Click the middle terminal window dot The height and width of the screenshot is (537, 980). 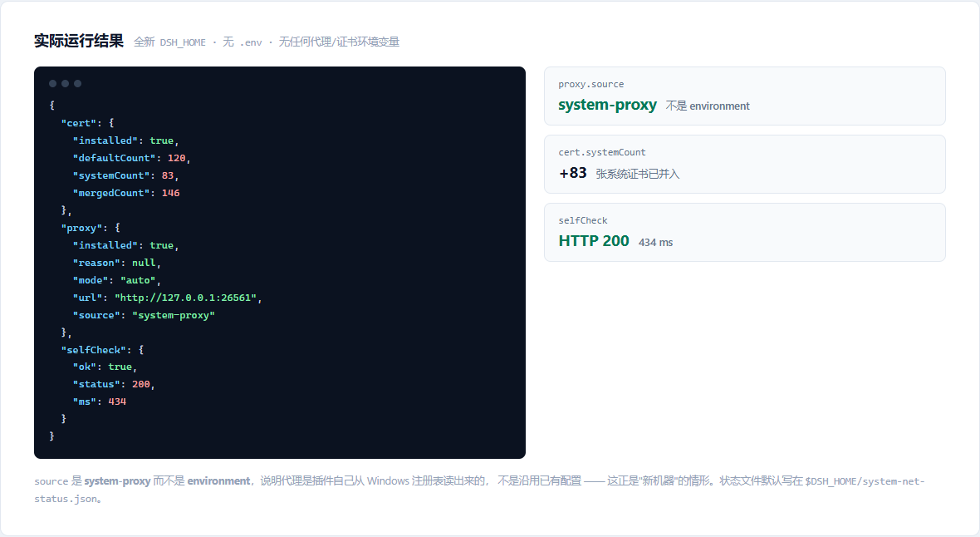pyautogui.click(x=65, y=83)
